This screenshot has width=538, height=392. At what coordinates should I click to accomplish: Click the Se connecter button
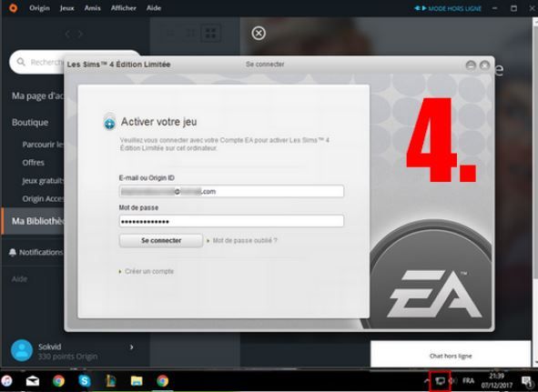[x=161, y=240]
